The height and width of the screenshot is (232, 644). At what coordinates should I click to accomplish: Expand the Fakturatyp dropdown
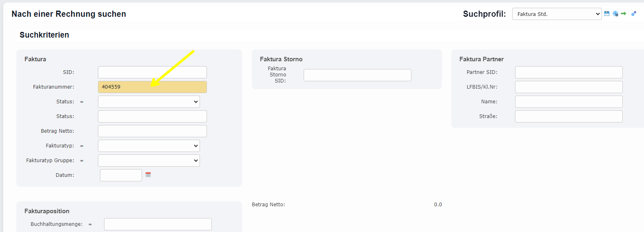(x=149, y=146)
